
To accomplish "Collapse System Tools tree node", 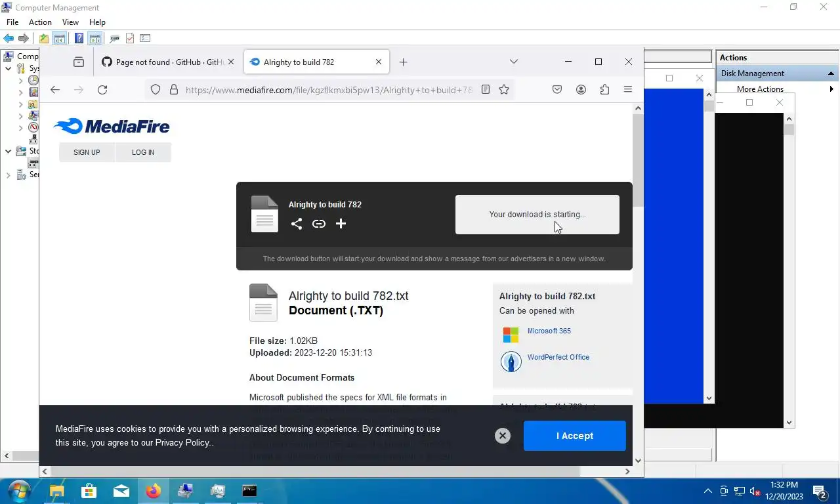I will 8,68.
